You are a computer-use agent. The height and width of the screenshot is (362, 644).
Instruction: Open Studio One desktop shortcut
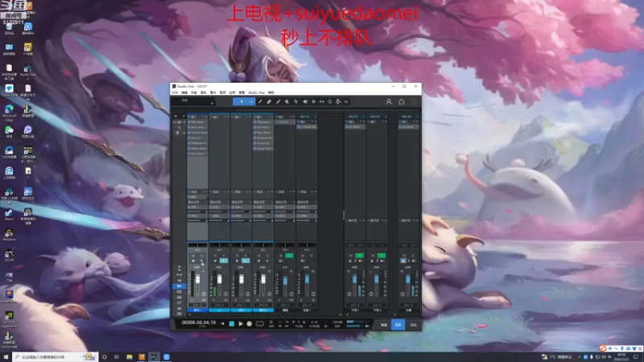[x=27, y=71]
